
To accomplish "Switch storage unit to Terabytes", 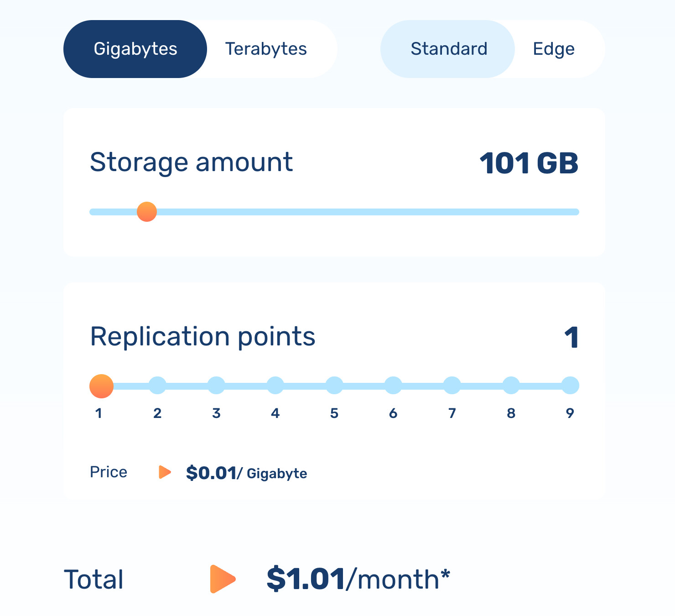I will (266, 49).
